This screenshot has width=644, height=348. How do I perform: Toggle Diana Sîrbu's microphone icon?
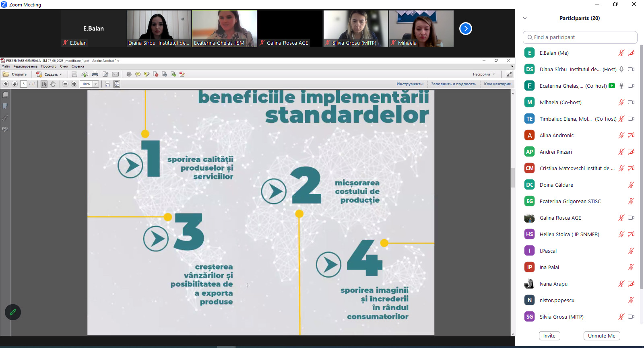pos(621,69)
